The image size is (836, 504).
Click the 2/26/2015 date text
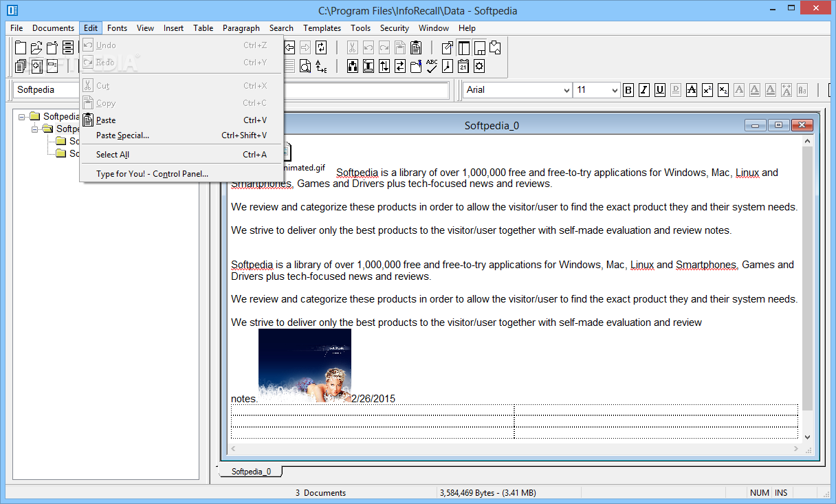(x=373, y=399)
